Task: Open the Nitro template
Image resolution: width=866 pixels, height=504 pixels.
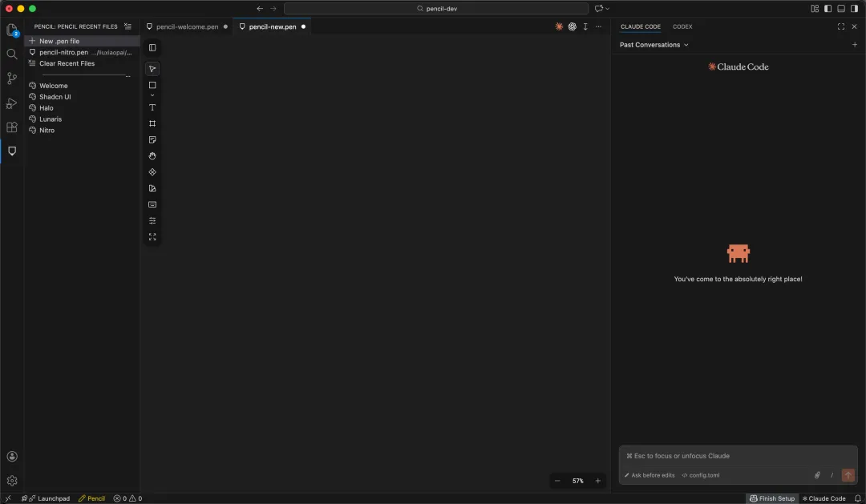Action: coord(82,131)
